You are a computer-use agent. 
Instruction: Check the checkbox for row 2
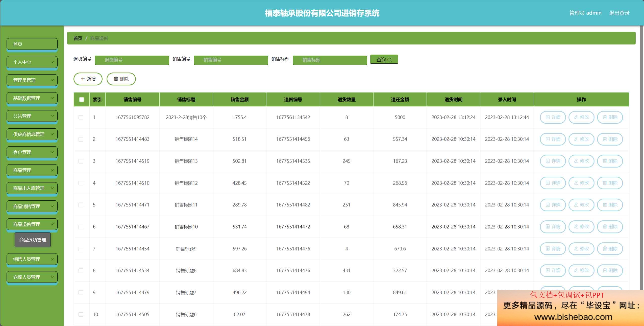(x=81, y=139)
